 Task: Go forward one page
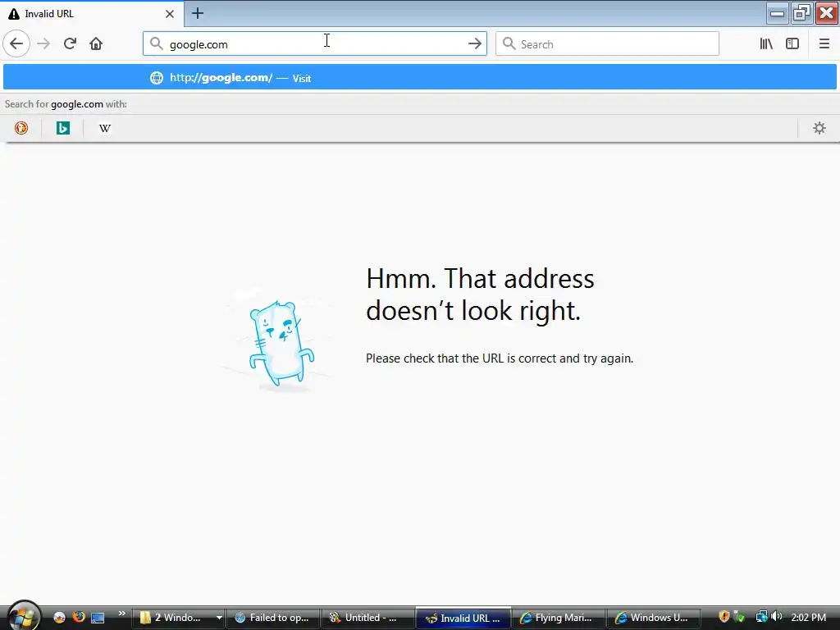(43, 43)
